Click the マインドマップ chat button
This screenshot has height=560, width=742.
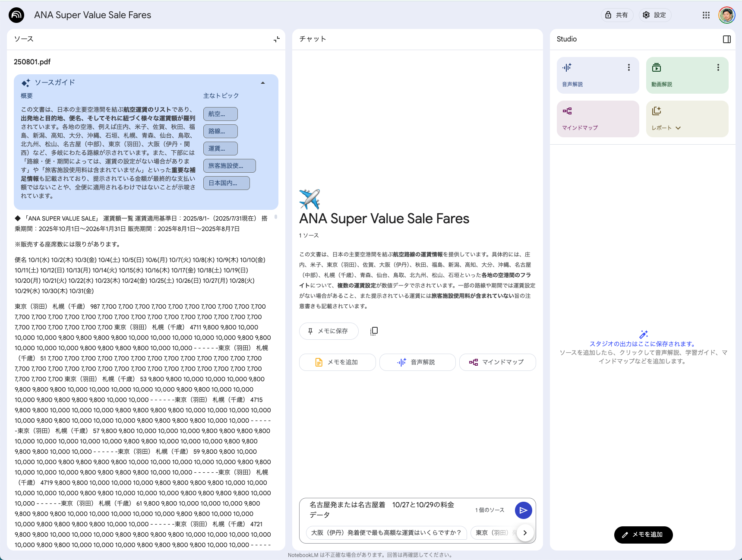point(498,362)
